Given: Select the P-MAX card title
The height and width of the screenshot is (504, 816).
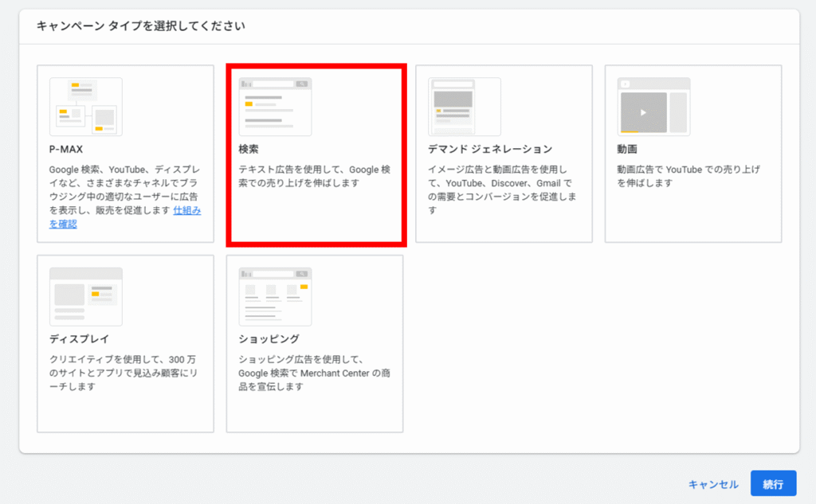Looking at the screenshot, I should point(66,149).
